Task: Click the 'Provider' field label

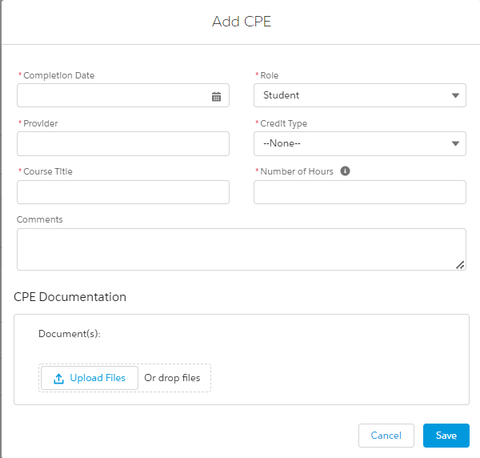Action: point(40,123)
